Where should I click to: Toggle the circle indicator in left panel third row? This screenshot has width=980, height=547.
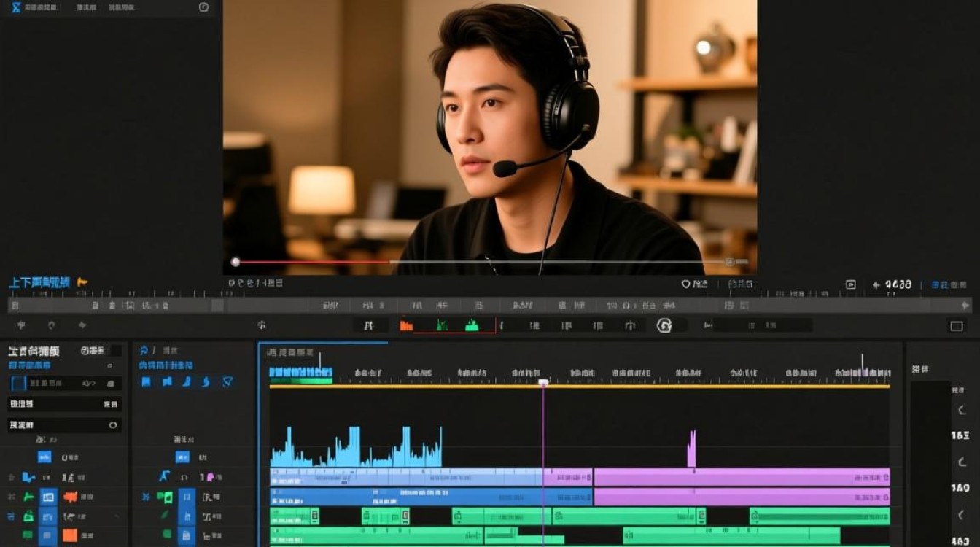pyautogui.click(x=113, y=424)
